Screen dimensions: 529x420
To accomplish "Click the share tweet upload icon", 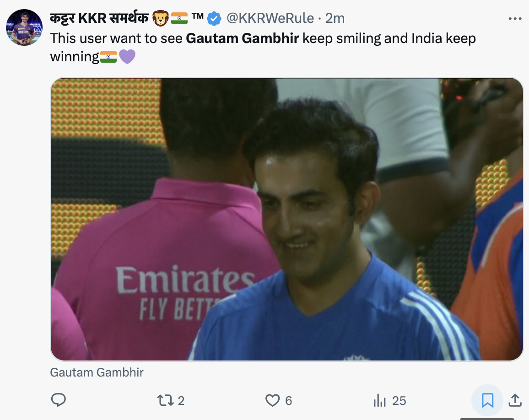I will (515, 400).
